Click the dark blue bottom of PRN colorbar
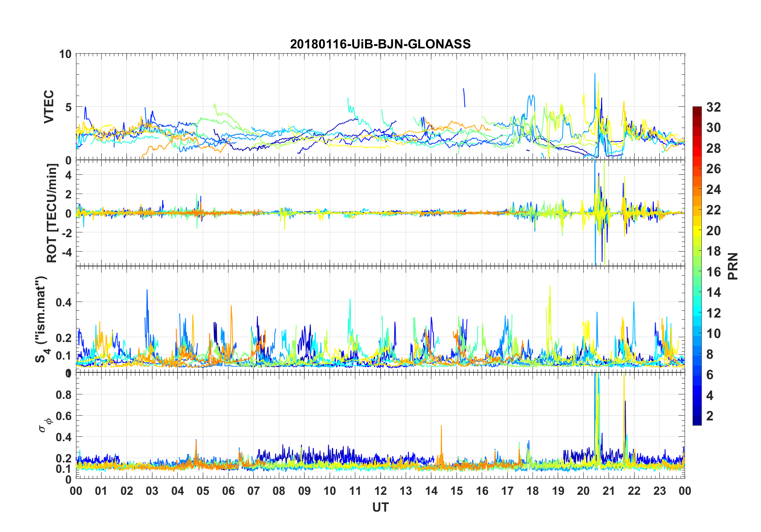This screenshot has height=532, width=761. pos(697,420)
